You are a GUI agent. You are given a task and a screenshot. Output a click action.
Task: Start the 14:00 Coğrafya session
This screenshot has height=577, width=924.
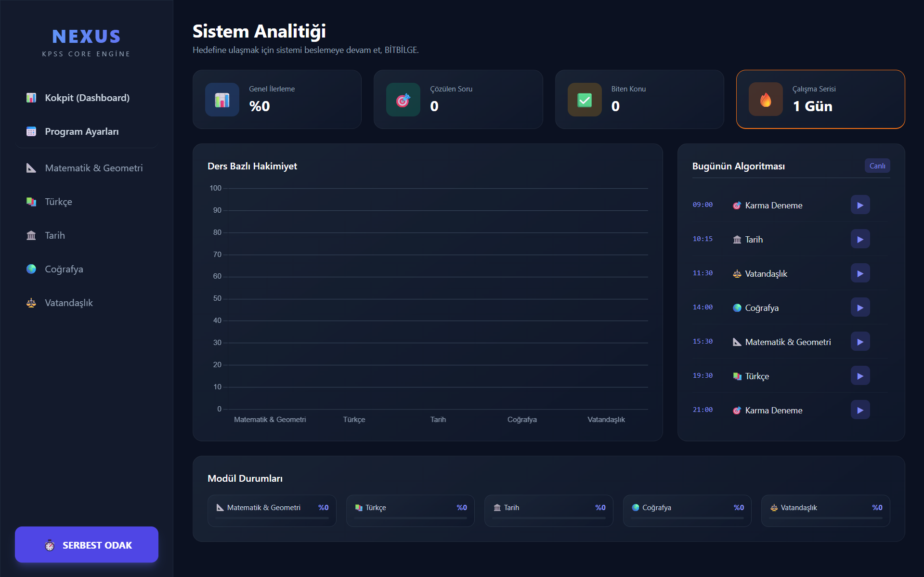860,308
